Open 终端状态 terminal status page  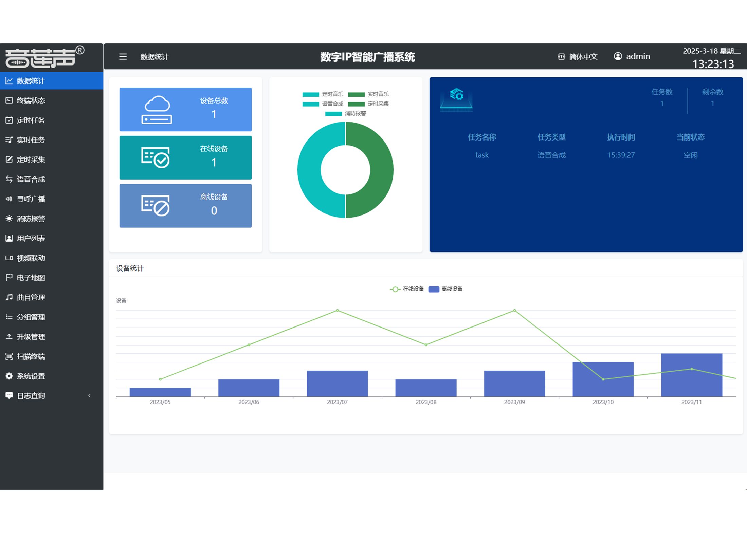31,100
